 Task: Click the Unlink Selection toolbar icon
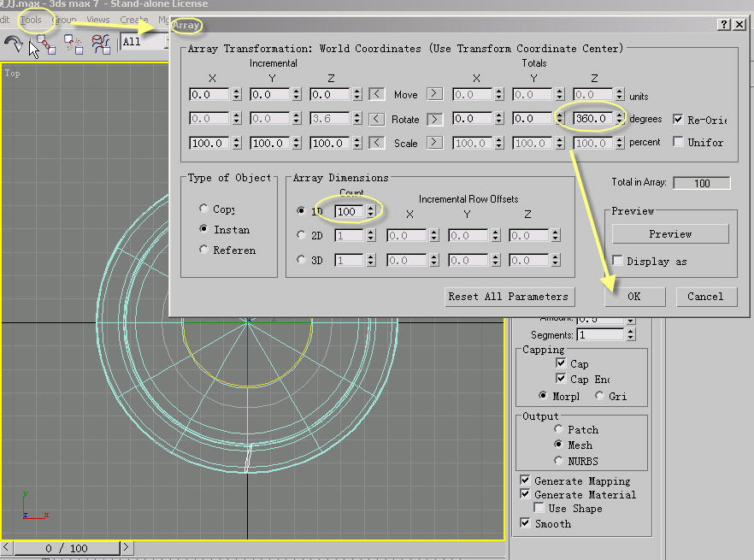click(74, 44)
